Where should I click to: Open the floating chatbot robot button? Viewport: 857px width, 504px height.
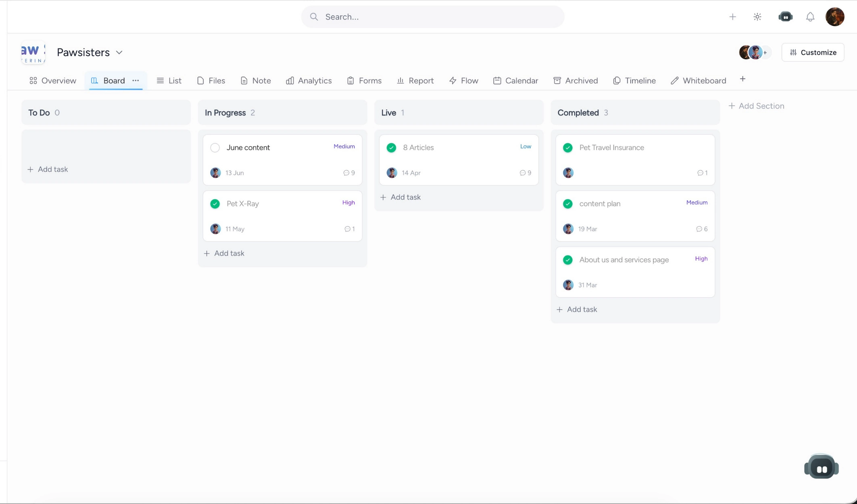pyautogui.click(x=821, y=467)
